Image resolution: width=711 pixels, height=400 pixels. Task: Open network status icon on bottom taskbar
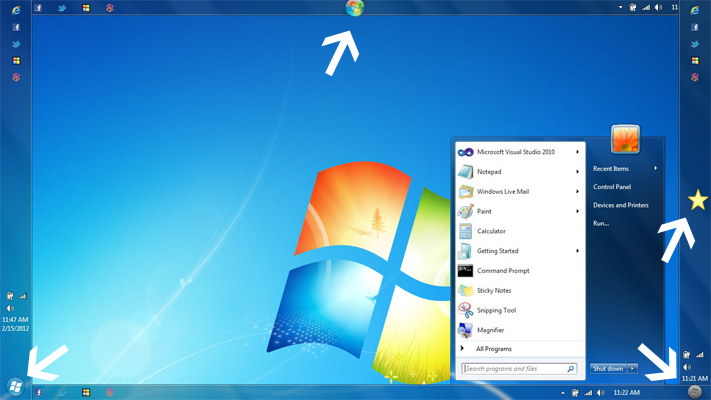[x=588, y=393]
